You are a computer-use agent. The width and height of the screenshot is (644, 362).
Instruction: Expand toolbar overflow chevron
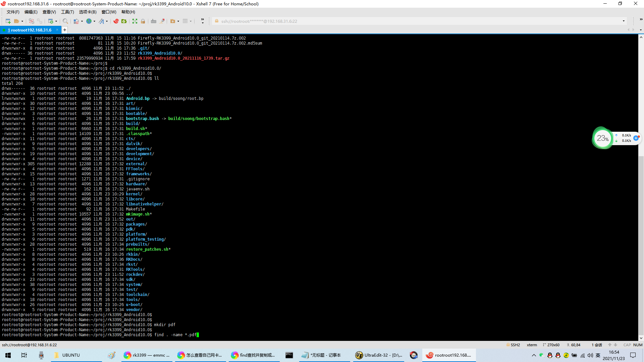tap(203, 21)
